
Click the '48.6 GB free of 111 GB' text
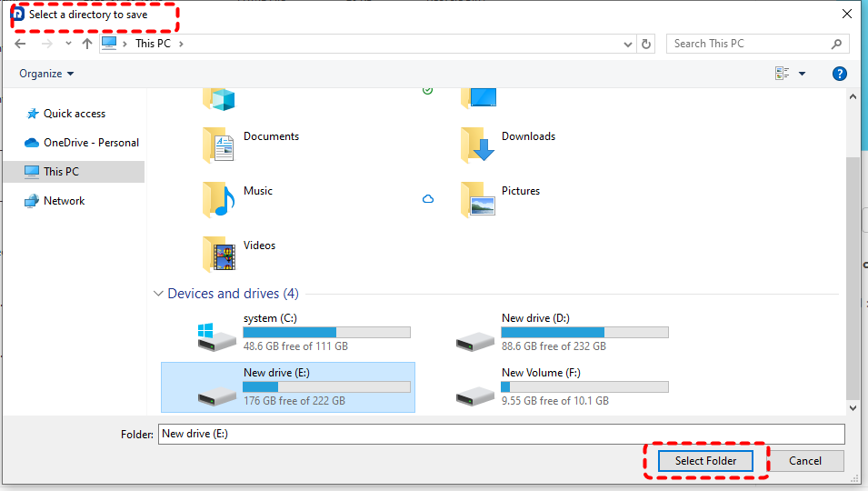(295, 346)
